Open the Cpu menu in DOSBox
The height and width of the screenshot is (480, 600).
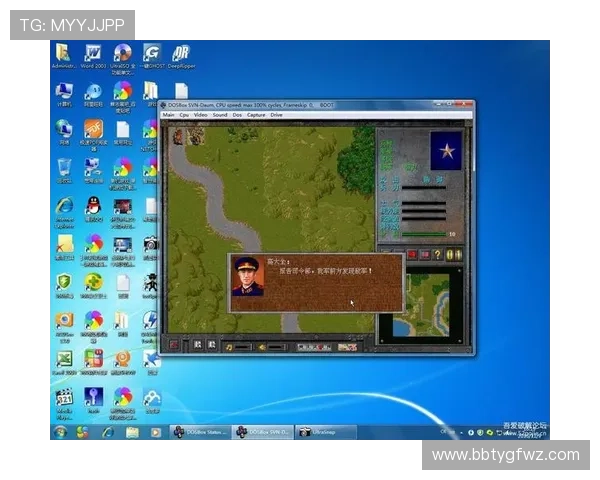click(184, 115)
